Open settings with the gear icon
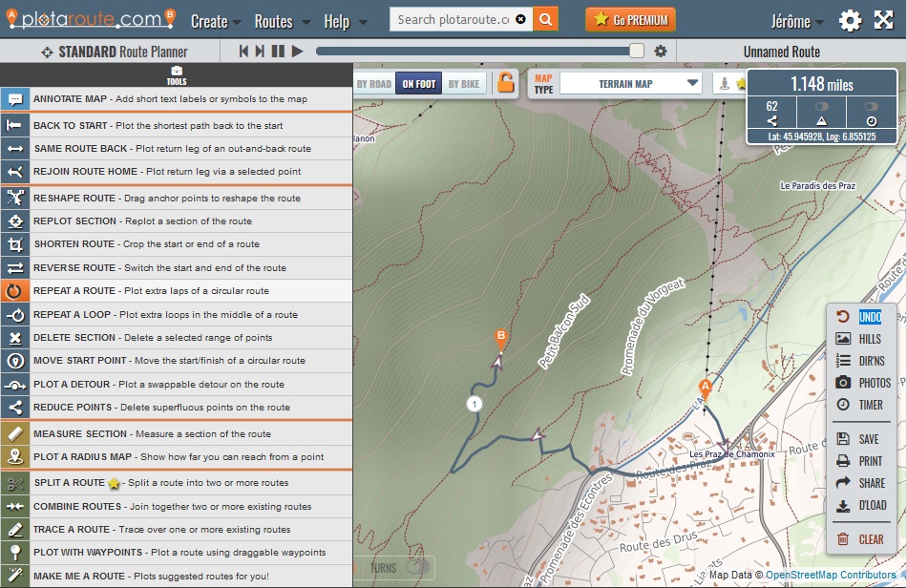The width and height of the screenshot is (907, 588). [x=850, y=21]
